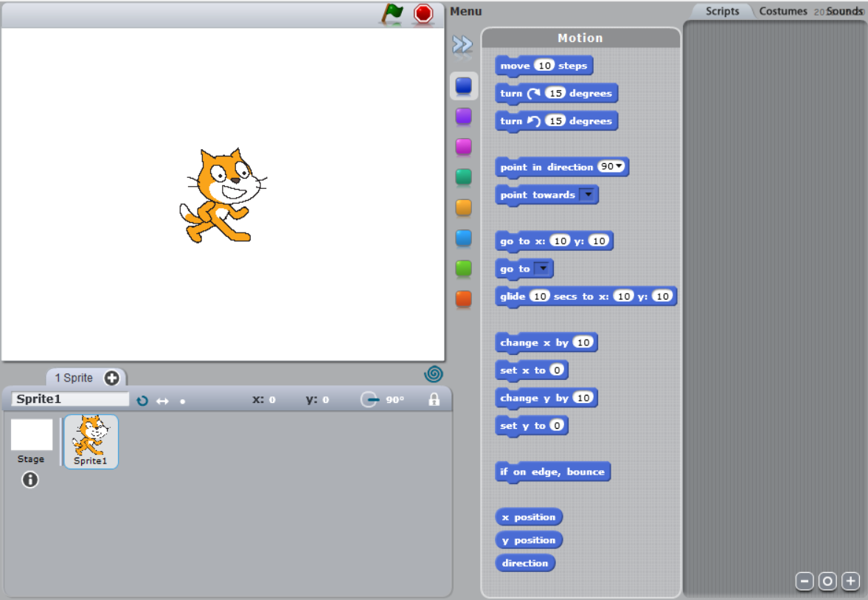The height and width of the screenshot is (600, 868).
Task: Click the blue spiral icon below the stage
Action: pyautogui.click(x=434, y=374)
